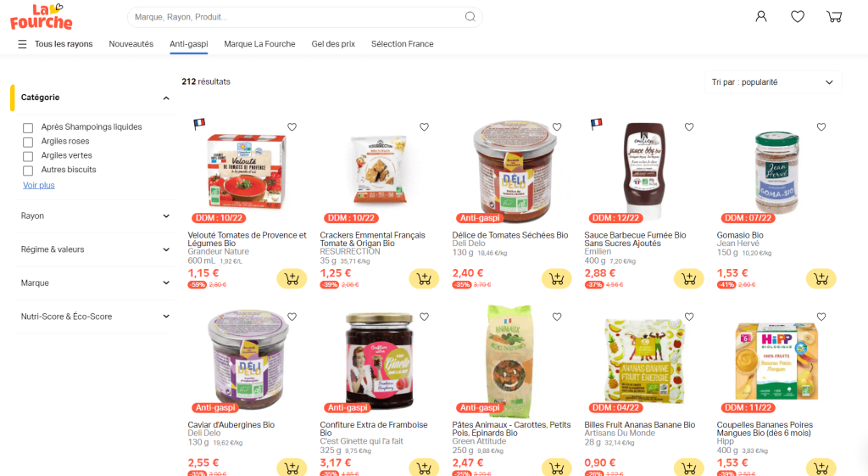Viewport: 868px width, 476px height.
Task: Add Sauce Barbecue Fumée Bio to cart
Action: pyautogui.click(x=688, y=279)
